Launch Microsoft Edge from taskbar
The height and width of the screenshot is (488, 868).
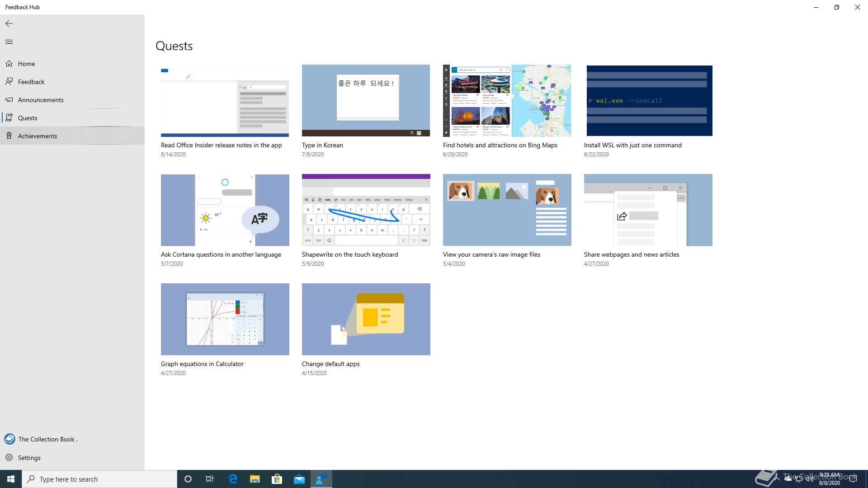(x=233, y=479)
